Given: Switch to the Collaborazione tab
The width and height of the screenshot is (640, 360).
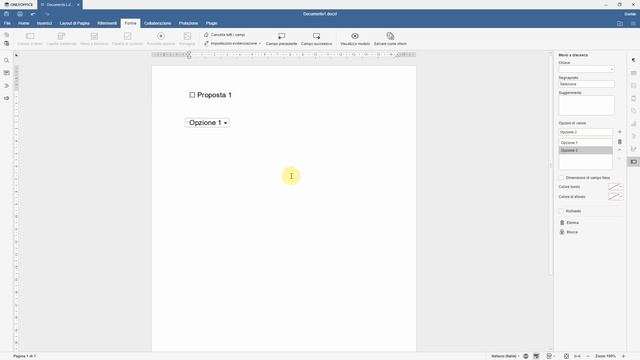Looking at the screenshot, I should pyautogui.click(x=158, y=23).
